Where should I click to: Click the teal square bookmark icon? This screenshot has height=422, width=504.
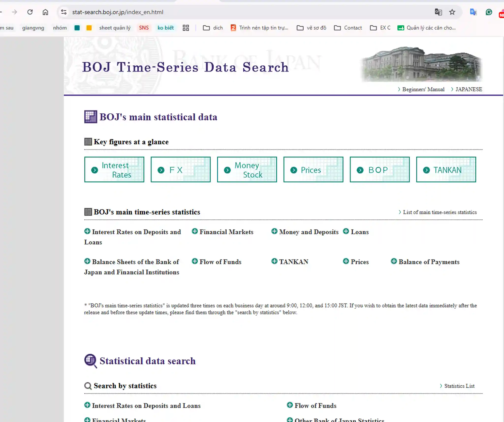77,28
